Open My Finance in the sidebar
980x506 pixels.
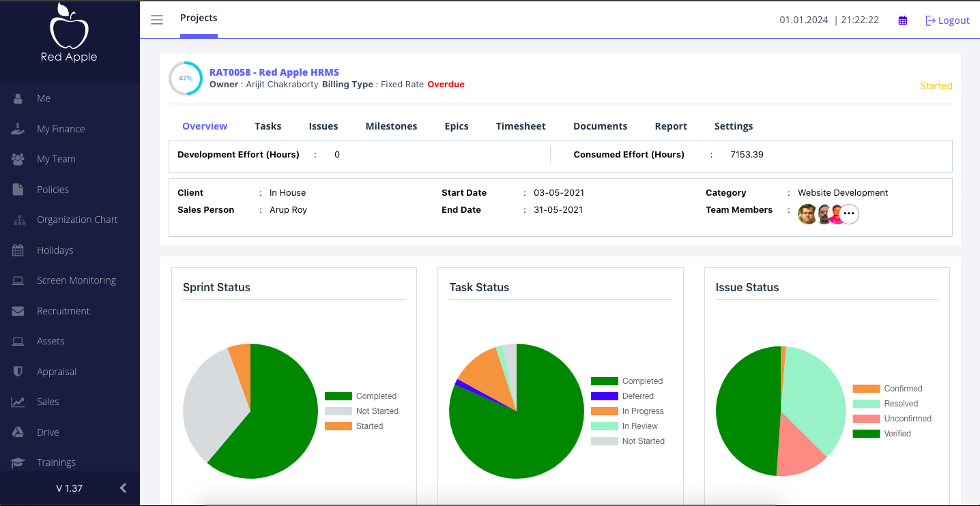click(61, 129)
